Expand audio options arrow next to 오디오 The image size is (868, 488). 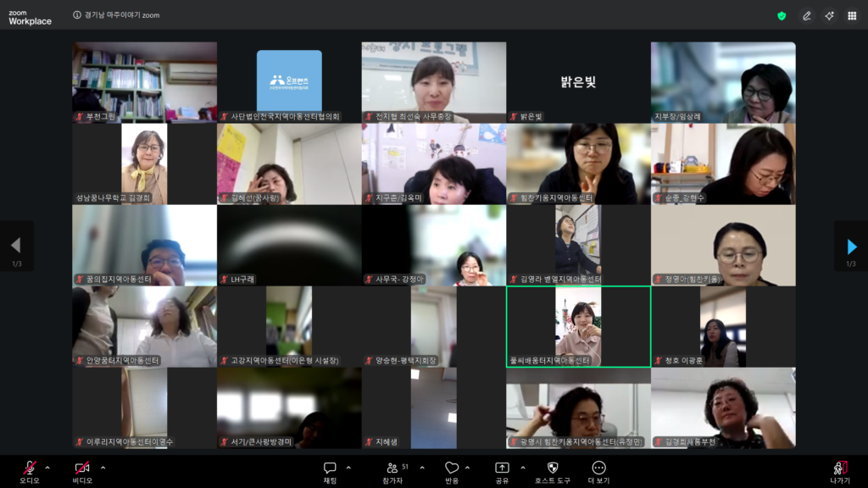click(47, 467)
